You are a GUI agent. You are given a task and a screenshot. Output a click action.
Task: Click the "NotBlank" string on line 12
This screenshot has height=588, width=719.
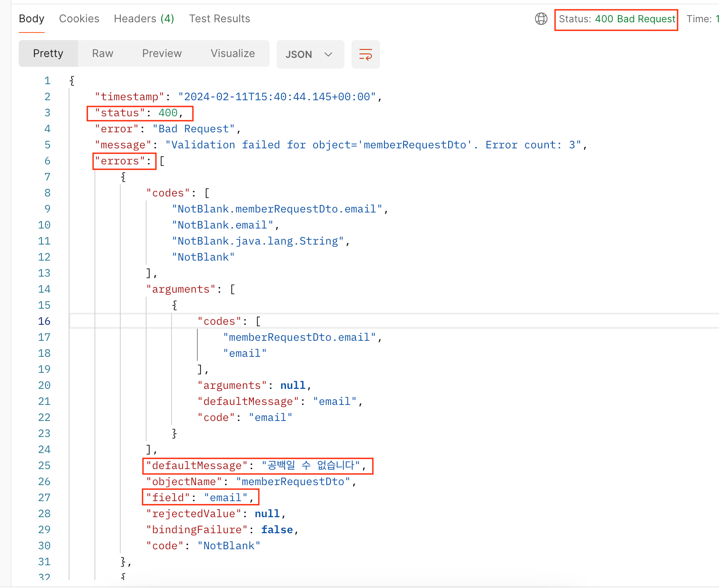[x=203, y=257]
